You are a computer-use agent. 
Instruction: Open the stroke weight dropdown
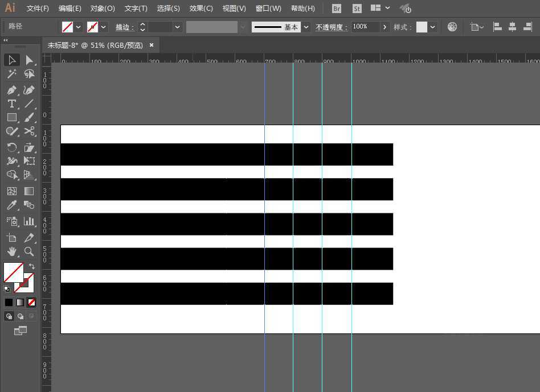(x=177, y=27)
